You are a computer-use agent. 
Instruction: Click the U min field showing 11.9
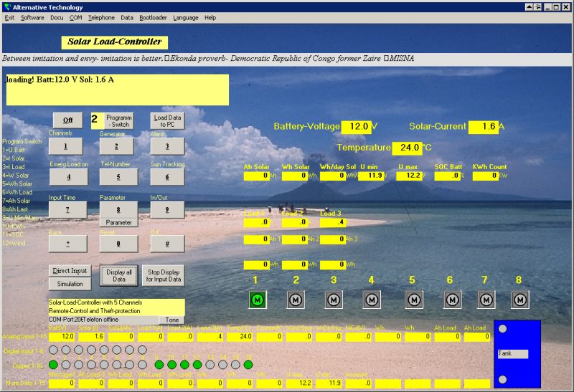click(x=371, y=176)
